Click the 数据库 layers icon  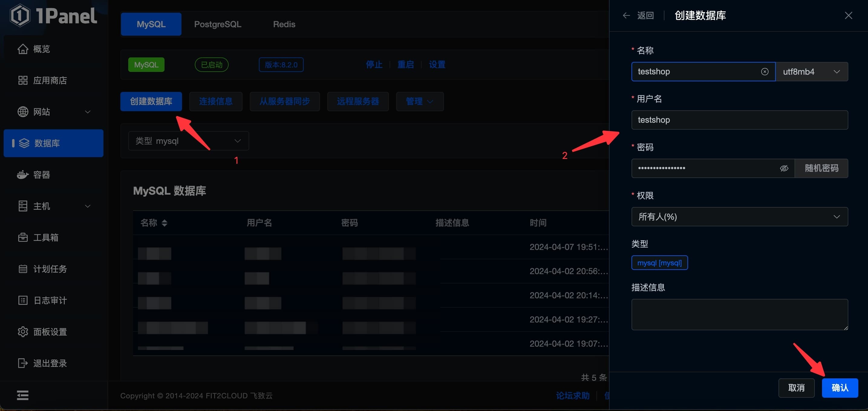24,143
